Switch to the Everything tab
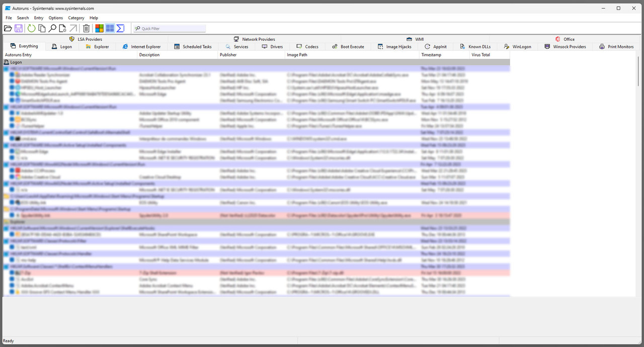This screenshot has width=644, height=347. click(24, 46)
